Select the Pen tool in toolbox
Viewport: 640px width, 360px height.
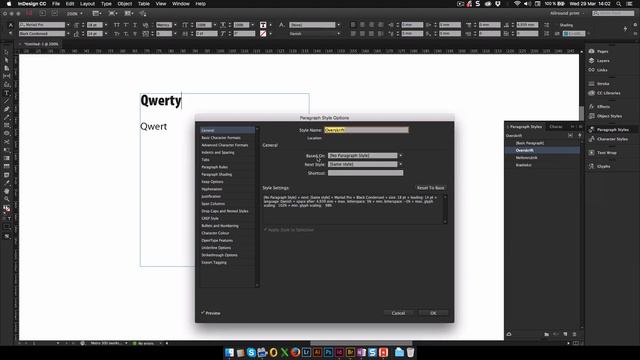pos(7,109)
